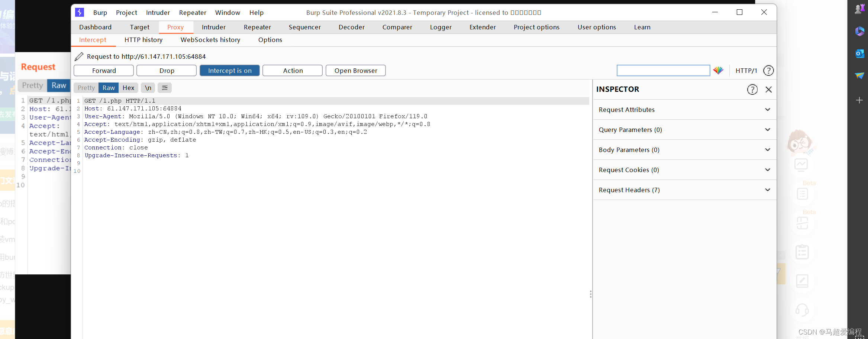Click the Burp Suite lightning logo icon
The image size is (868, 339).
pos(80,12)
